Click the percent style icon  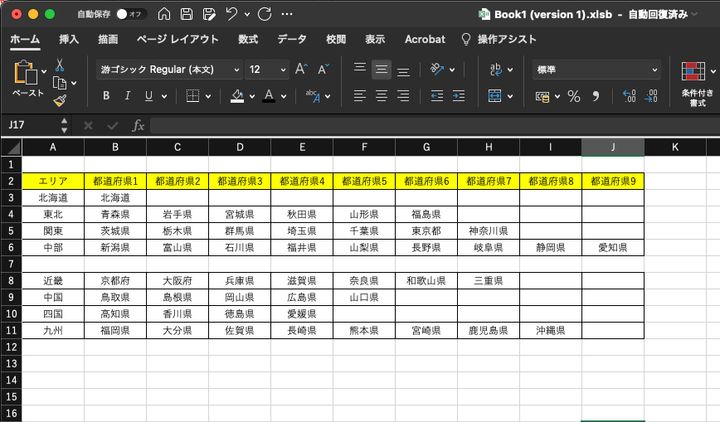point(574,96)
